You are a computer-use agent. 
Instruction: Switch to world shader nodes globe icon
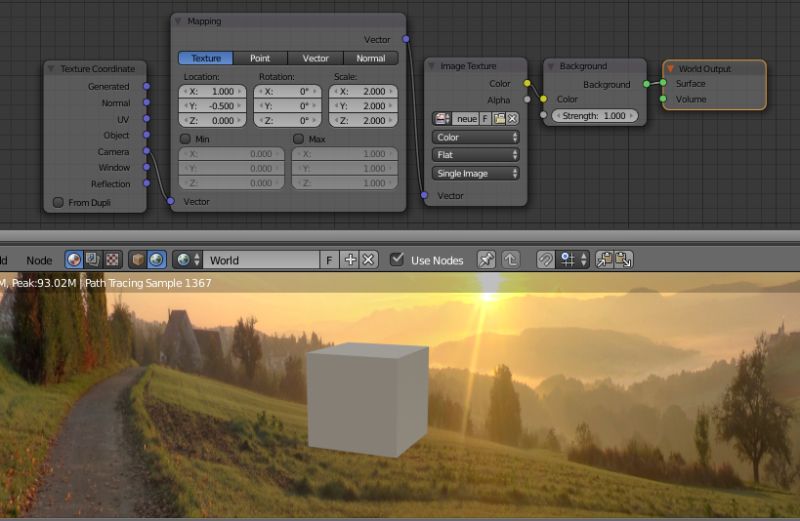157,260
